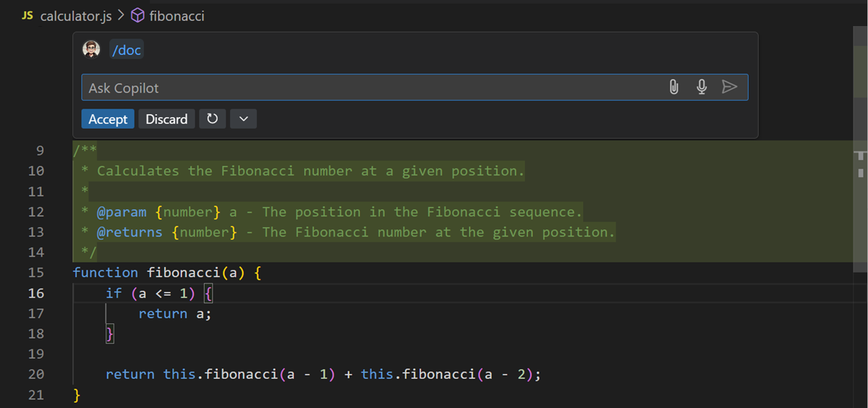Open the chevron dropdown next to rerun
This screenshot has height=408, width=868.
point(243,119)
